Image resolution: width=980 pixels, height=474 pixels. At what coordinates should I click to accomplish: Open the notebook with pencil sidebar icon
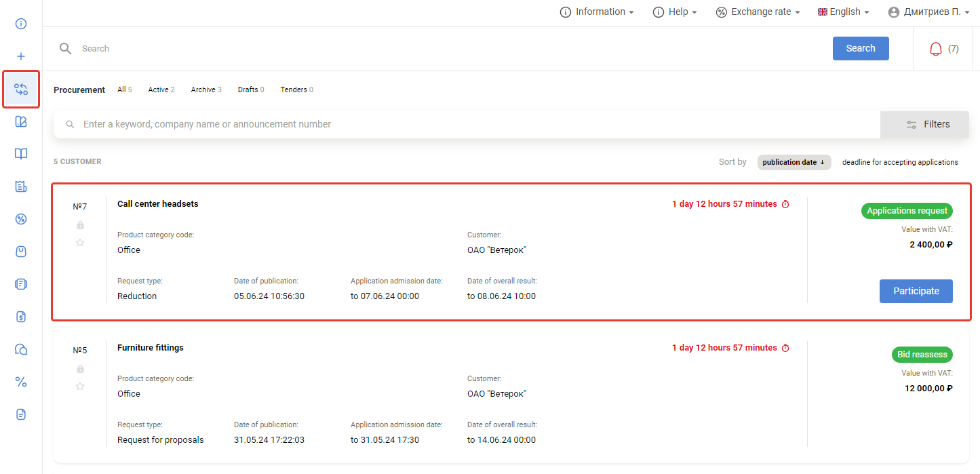click(x=21, y=121)
